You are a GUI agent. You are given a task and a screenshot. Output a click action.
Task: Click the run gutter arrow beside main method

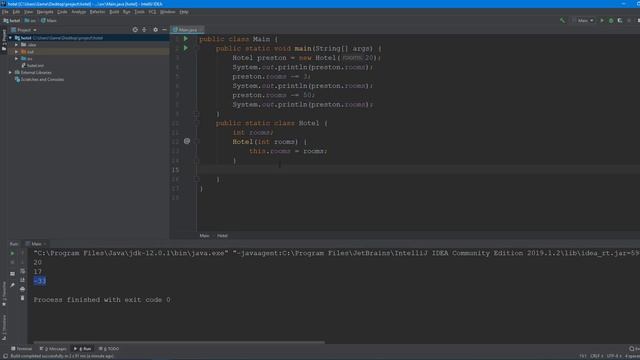point(186,48)
